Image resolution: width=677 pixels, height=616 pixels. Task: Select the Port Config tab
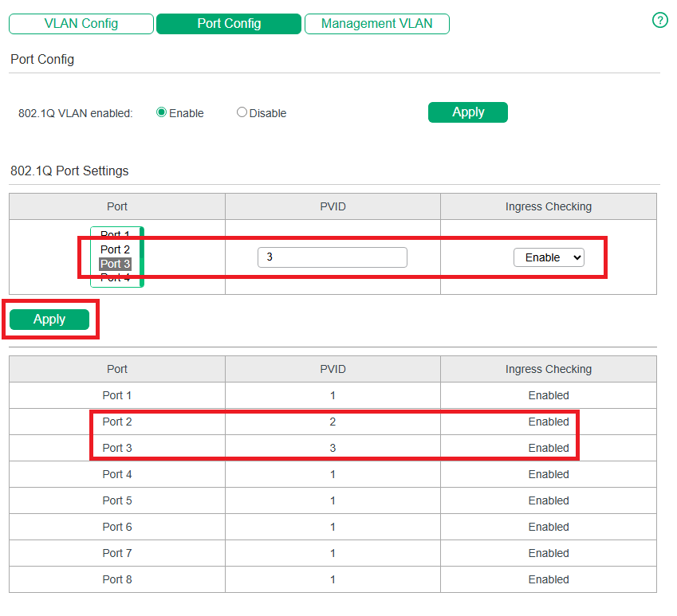[x=229, y=24]
